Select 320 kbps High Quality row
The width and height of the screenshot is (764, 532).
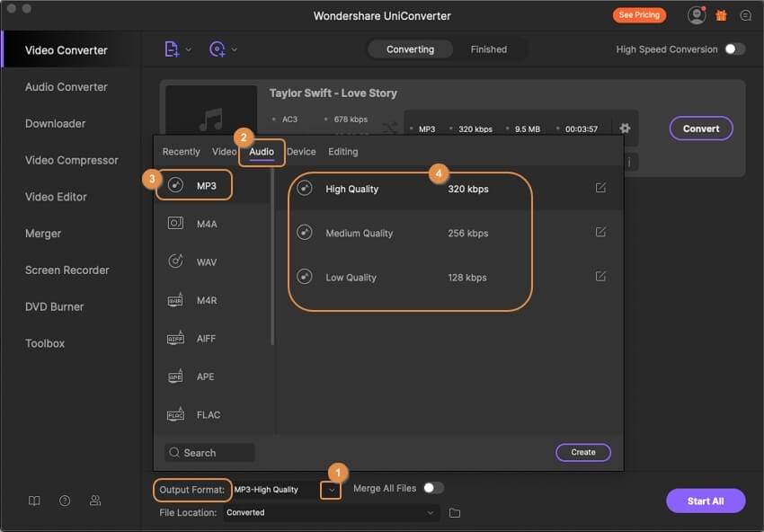449,189
